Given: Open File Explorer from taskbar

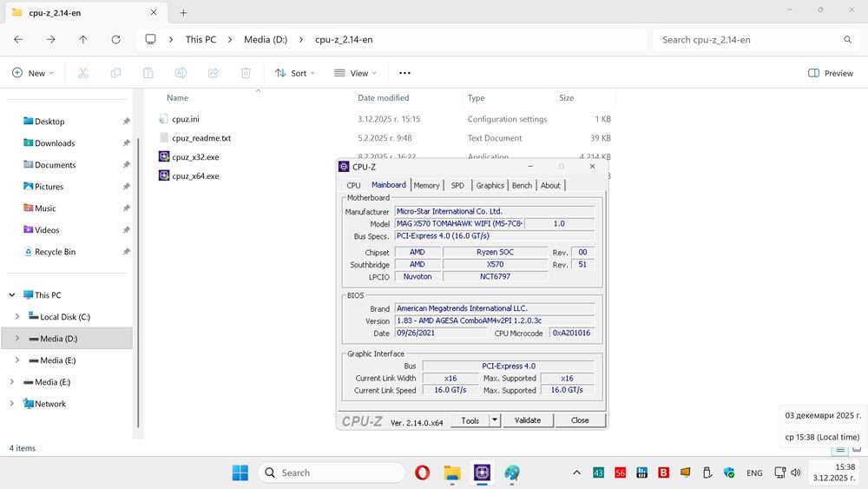Looking at the screenshot, I should click(x=452, y=473).
